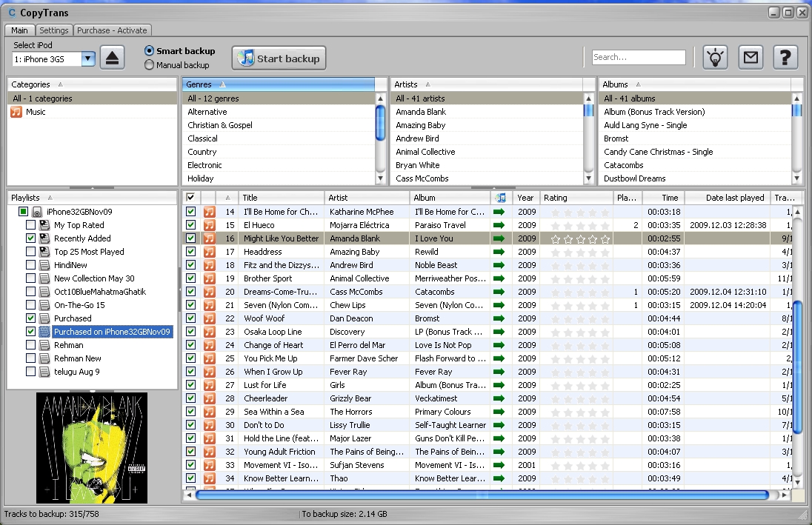Click sort arrow on Categories header

coord(60,84)
